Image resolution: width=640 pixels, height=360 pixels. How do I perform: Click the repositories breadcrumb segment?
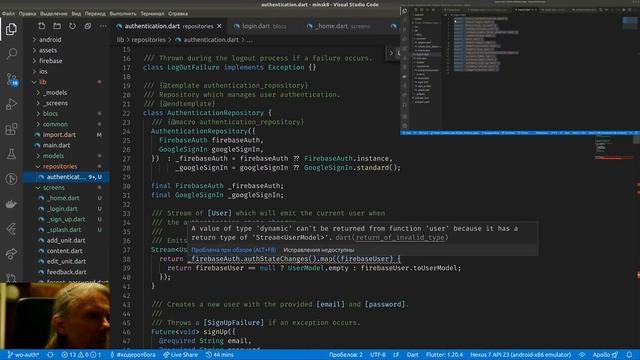148,40
